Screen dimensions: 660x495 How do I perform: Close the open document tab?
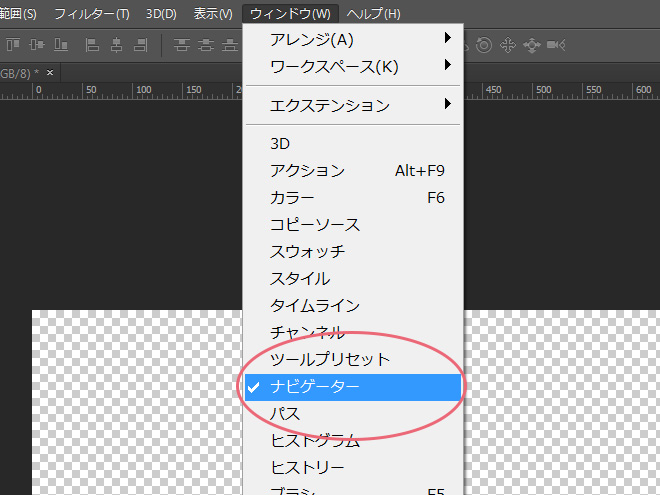50,73
